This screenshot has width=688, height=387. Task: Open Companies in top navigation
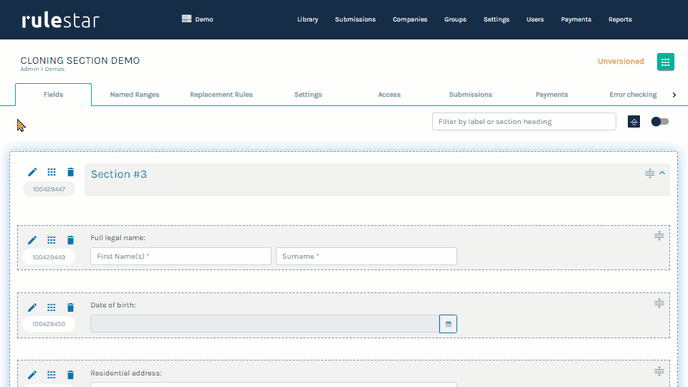point(410,19)
